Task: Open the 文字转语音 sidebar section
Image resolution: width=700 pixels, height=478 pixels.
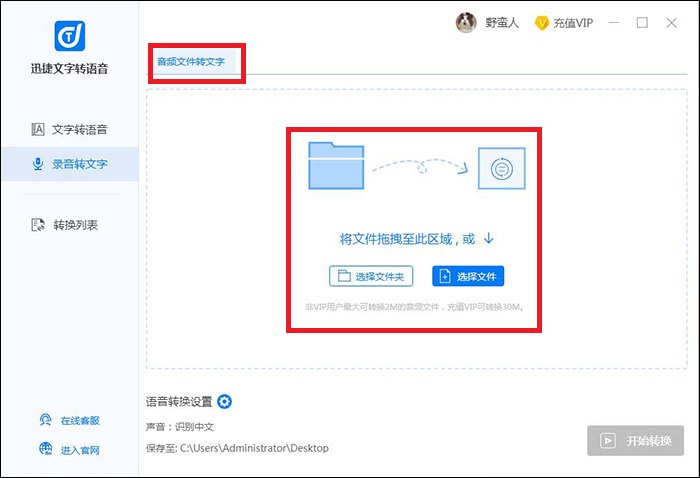Action: click(69, 129)
